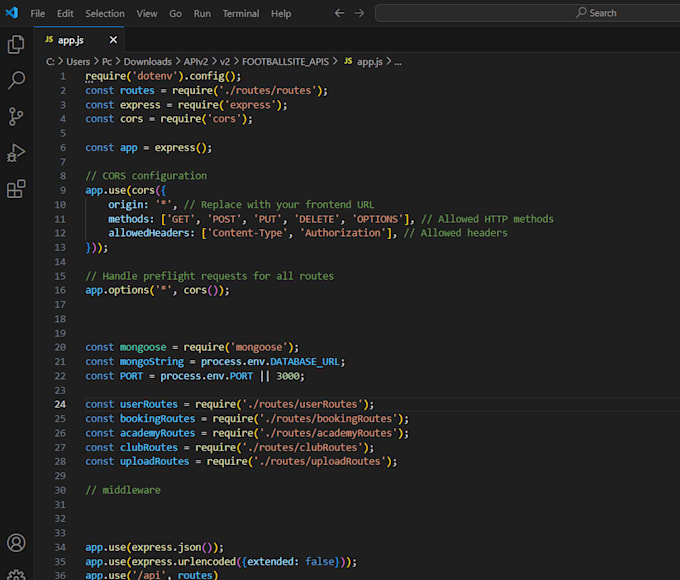Click the app.js breadcrumb segment
The image size is (680, 580).
click(x=363, y=62)
